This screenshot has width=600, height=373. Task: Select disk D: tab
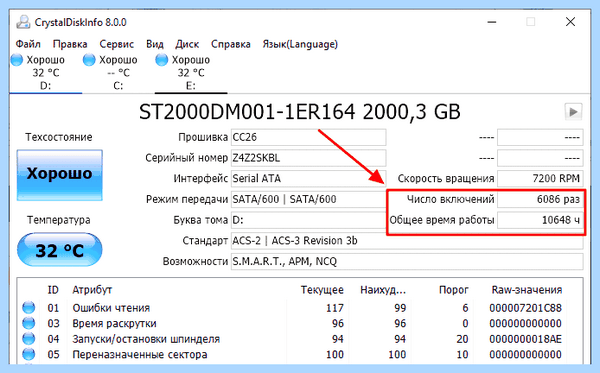coord(46,73)
